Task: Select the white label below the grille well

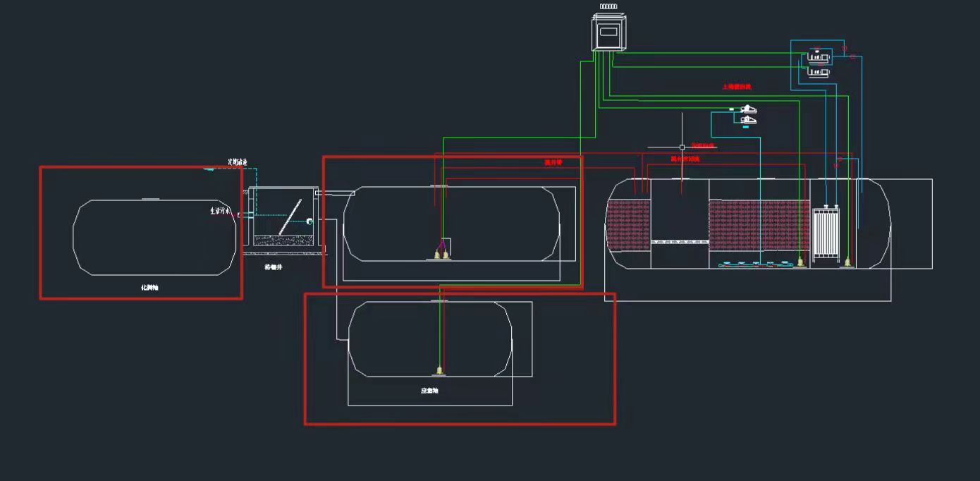Action: point(274,267)
